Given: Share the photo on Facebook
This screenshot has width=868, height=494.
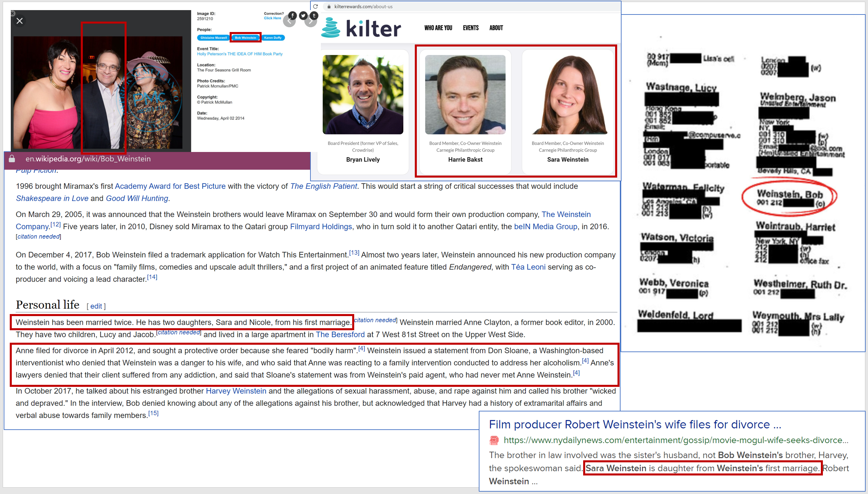Looking at the screenshot, I should 293,16.
